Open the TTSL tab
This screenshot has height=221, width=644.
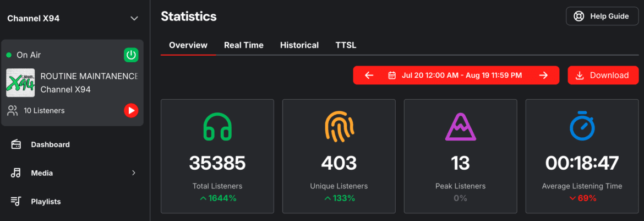coord(346,45)
